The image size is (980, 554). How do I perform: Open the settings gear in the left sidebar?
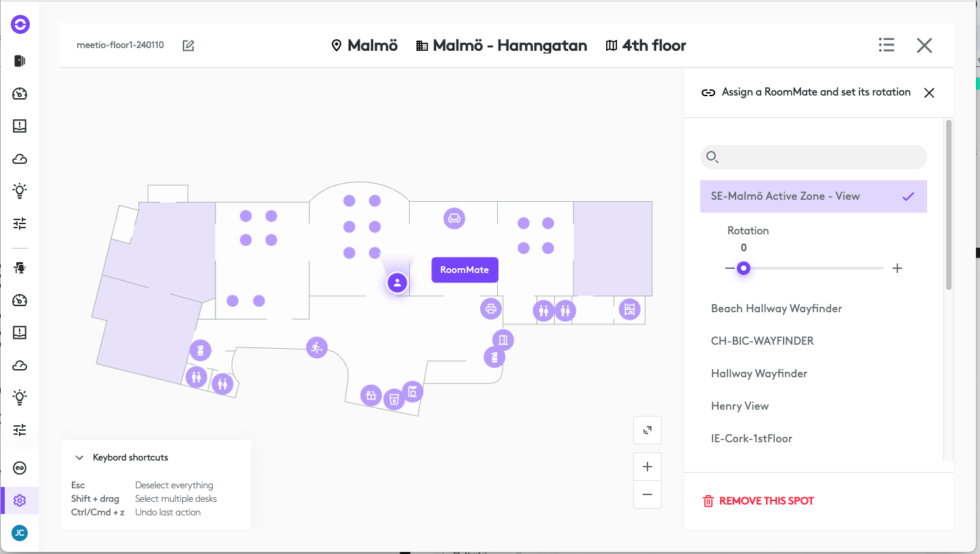[20, 500]
